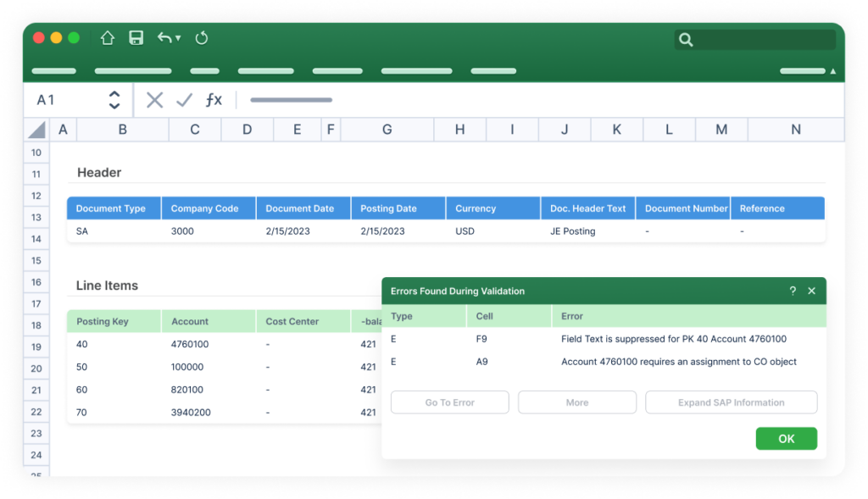Image resolution: width=868 pixels, height=499 pixels.
Task: Confirm the entry with the checkmark icon
Action: pyautogui.click(x=183, y=99)
